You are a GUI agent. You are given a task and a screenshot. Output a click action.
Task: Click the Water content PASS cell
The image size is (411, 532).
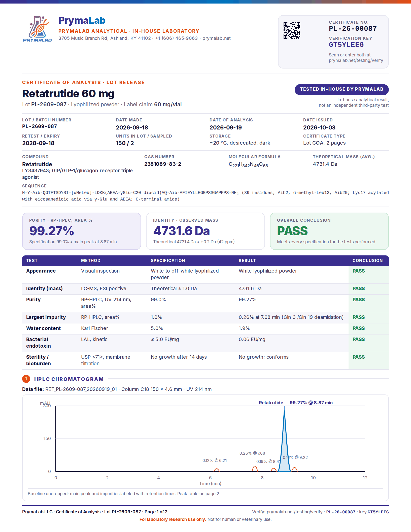(x=368, y=328)
